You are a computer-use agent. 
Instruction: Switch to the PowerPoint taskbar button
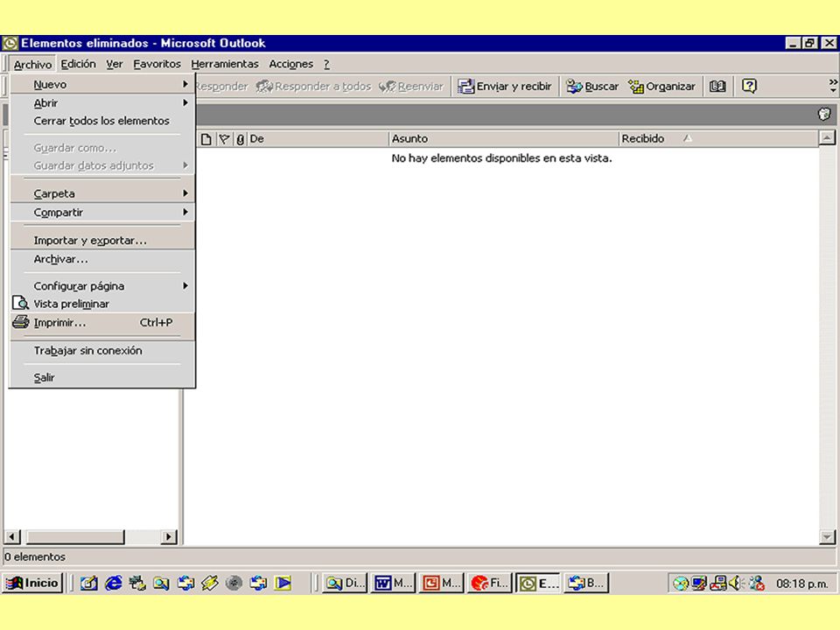tap(441, 583)
